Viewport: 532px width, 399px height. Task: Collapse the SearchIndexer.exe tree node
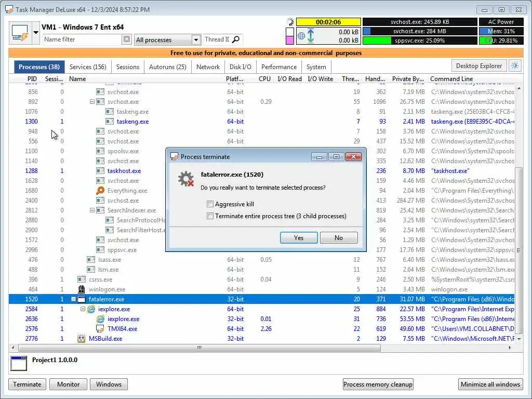[x=92, y=210]
